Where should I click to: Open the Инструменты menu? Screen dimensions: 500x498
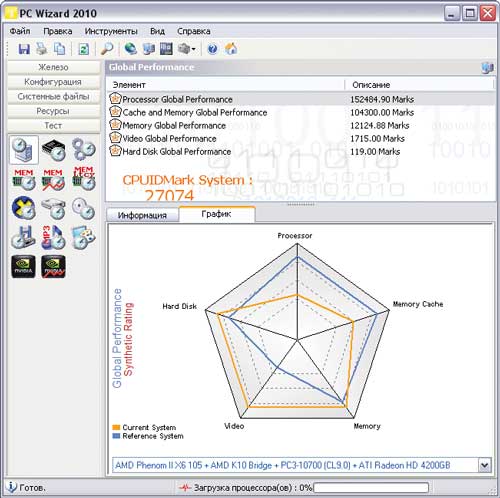111,31
